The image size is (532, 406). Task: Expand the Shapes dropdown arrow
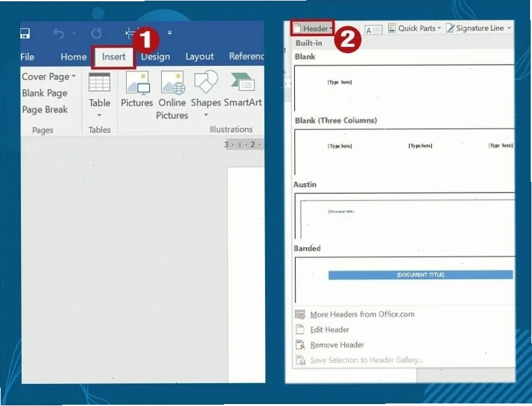[x=206, y=115]
